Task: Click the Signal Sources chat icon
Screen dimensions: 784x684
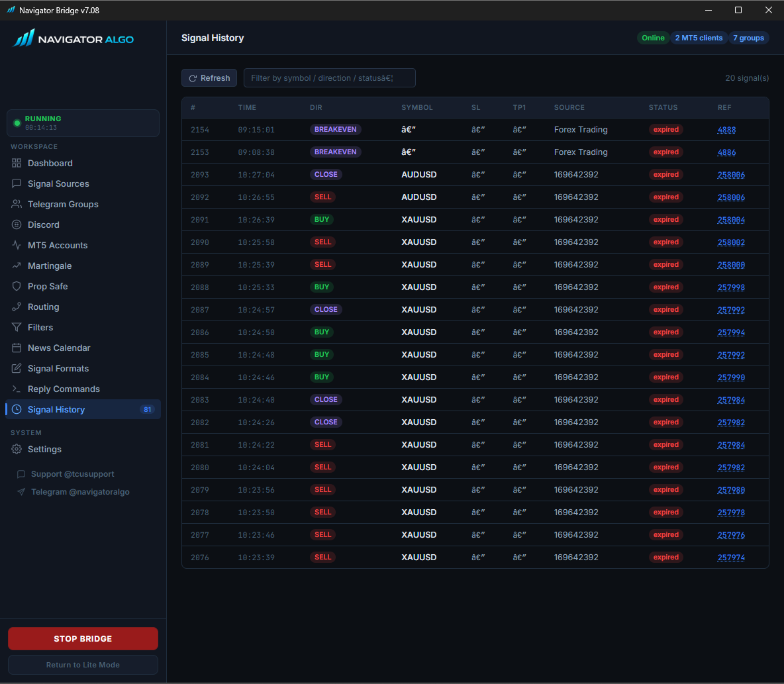Action: click(17, 183)
